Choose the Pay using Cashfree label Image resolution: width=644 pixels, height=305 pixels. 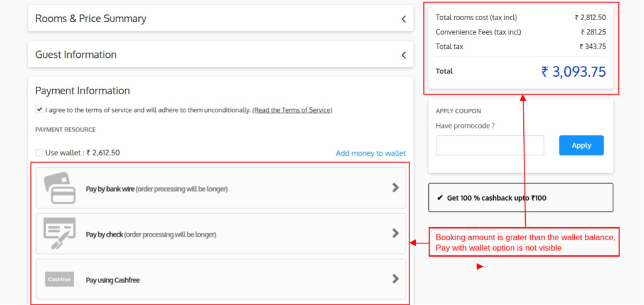113,280
